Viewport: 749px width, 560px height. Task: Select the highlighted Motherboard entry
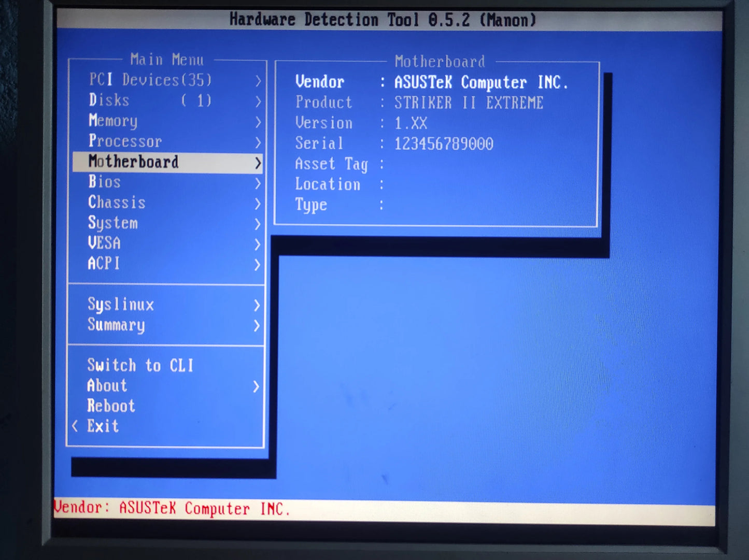(x=133, y=162)
